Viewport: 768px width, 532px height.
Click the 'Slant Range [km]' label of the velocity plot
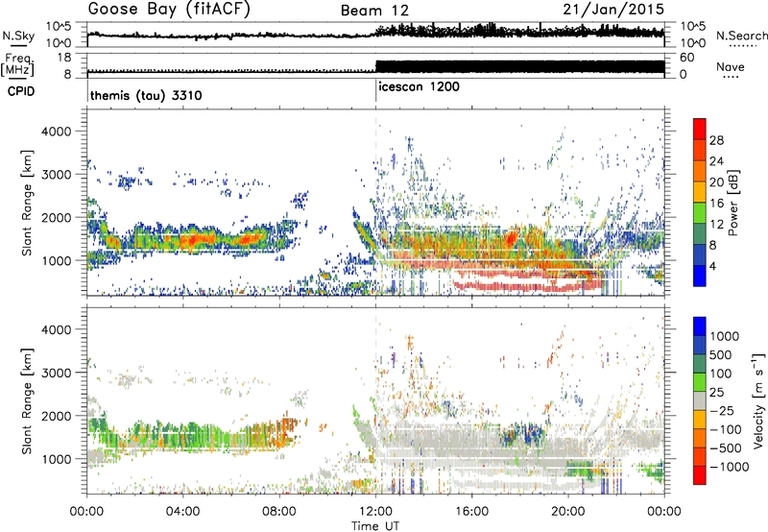(27, 400)
